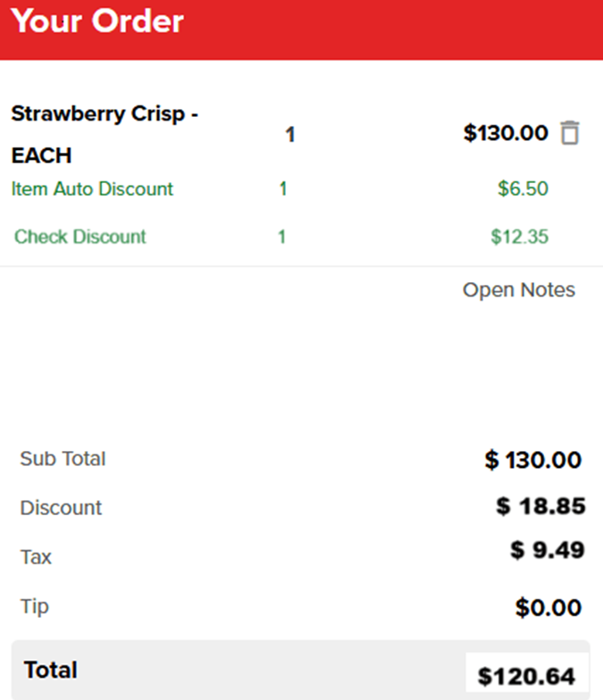This screenshot has height=700, width=603.
Task: Click the $130.00 item price
Action: tap(506, 134)
